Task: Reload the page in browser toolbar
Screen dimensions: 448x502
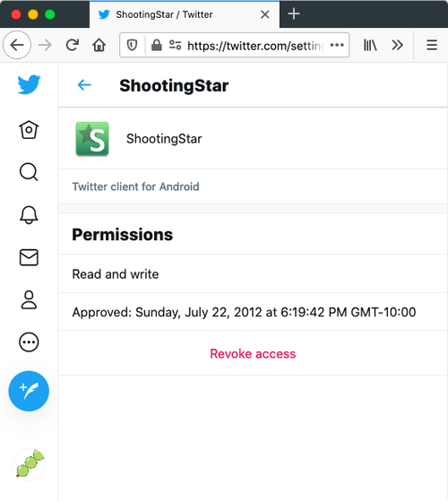Action: point(73,45)
